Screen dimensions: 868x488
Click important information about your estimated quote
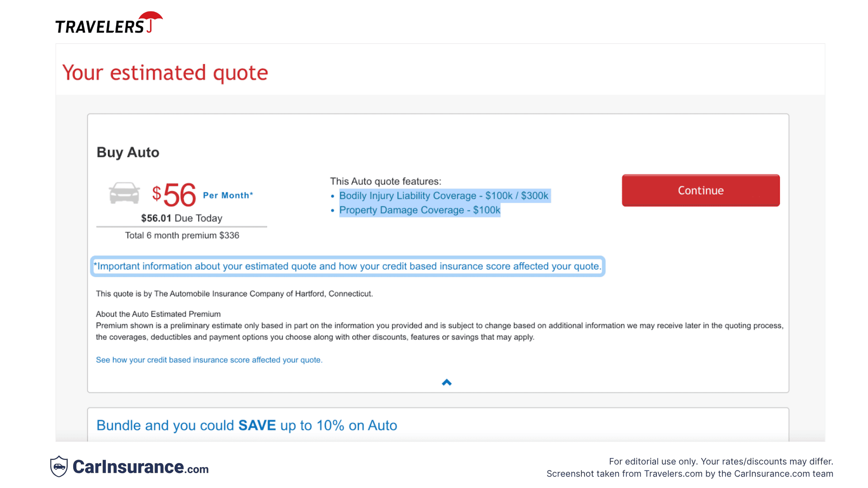pyautogui.click(x=347, y=266)
